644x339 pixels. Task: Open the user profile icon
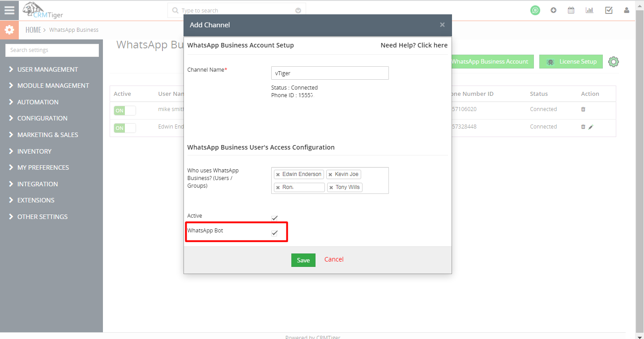coord(627,10)
